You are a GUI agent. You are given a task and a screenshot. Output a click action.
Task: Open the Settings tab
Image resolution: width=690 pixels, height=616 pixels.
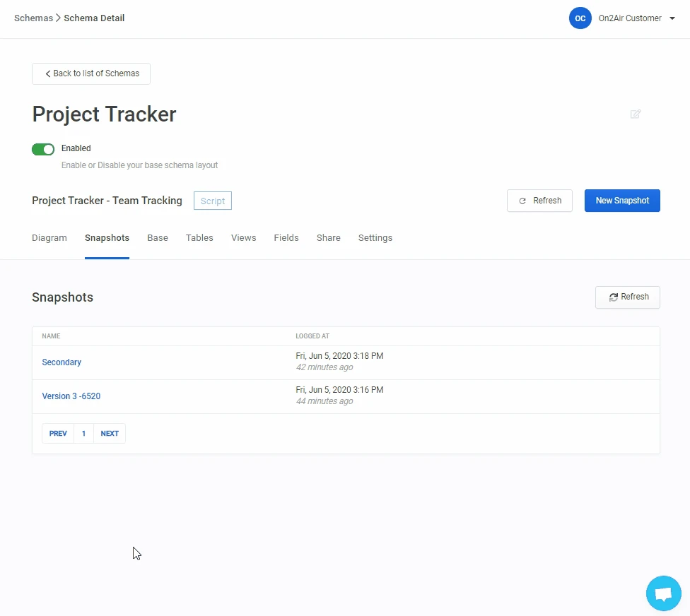coord(375,238)
